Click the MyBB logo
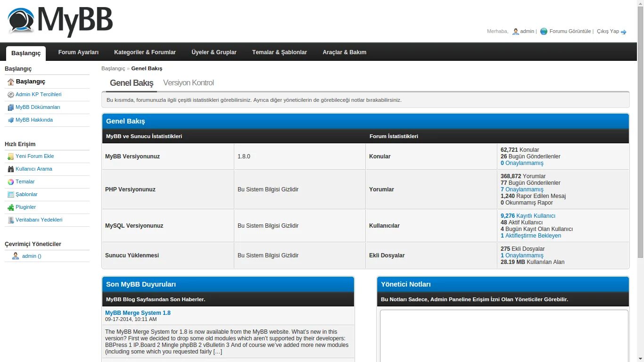Image resolution: width=644 pixels, height=362 pixels. pos(60,21)
